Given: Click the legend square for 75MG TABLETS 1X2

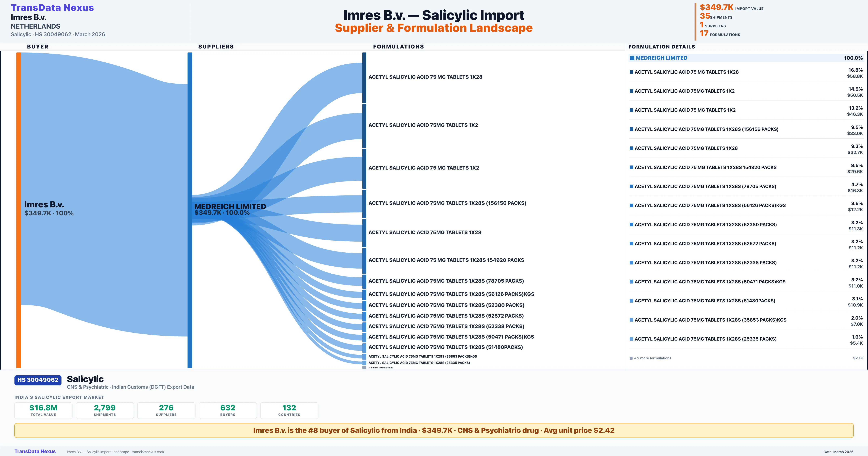Looking at the screenshot, I should (x=631, y=91).
